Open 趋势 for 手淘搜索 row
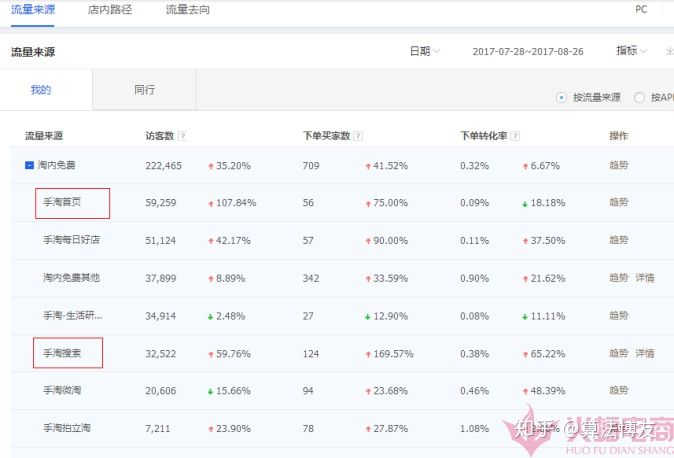 [619, 353]
